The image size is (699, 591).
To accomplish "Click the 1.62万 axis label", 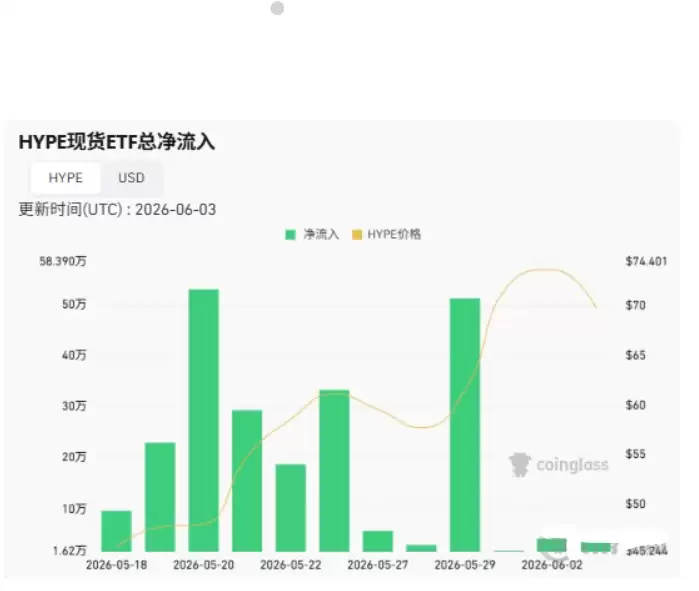I will click(x=70, y=551).
